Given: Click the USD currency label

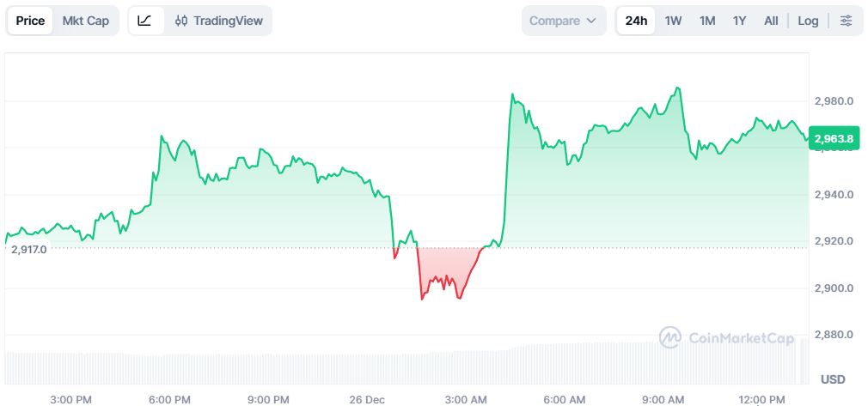Looking at the screenshot, I should point(833,379).
